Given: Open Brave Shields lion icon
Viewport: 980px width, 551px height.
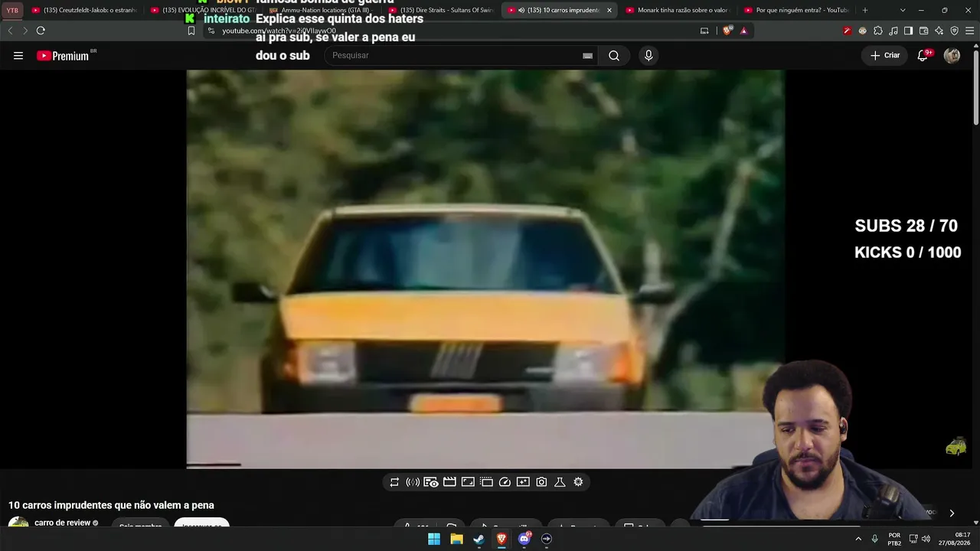Looking at the screenshot, I should [727, 31].
